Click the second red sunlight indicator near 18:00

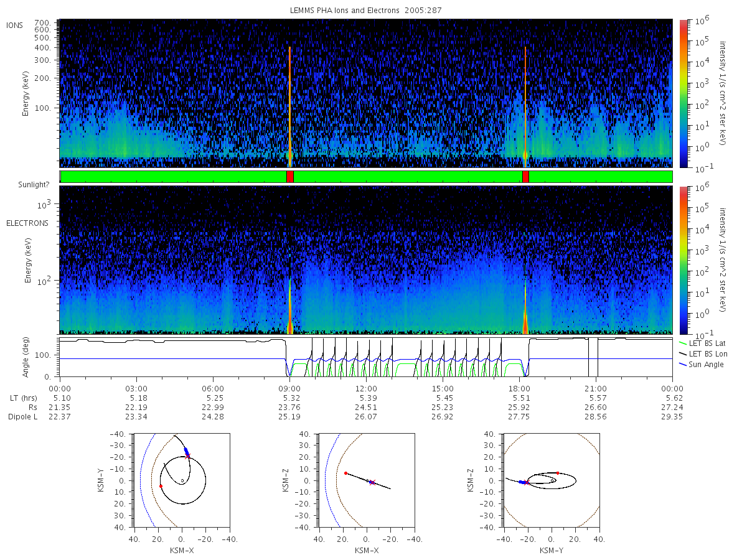click(525, 177)
